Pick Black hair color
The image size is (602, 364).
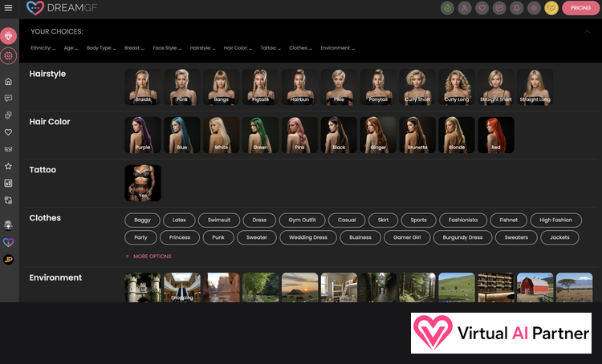tap(339, 135)
